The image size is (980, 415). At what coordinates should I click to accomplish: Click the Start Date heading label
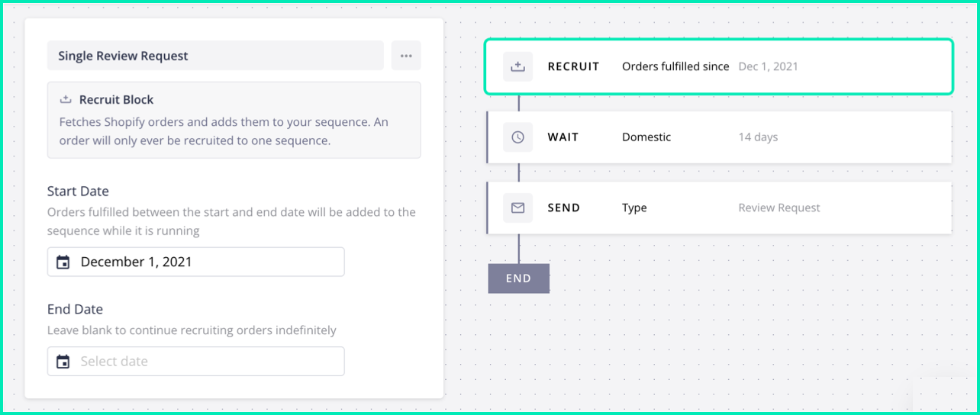(x=78, y=191)
